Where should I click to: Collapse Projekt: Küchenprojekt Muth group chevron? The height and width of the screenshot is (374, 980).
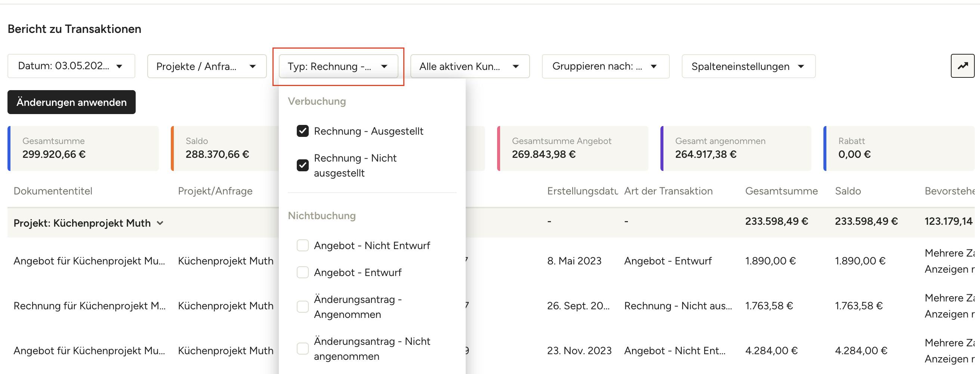pyautogui.click(x=160, y=223)
